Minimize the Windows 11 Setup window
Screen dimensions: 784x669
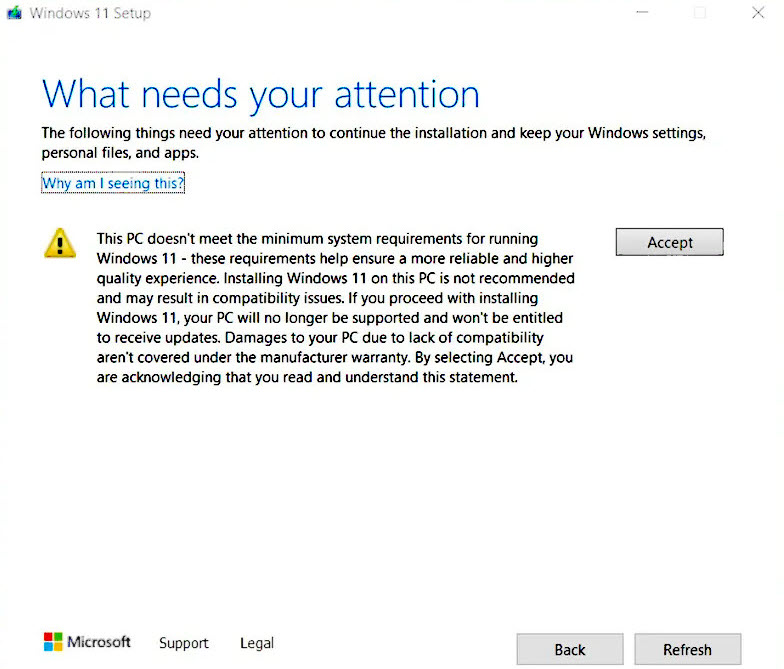(x=642, y=12)
